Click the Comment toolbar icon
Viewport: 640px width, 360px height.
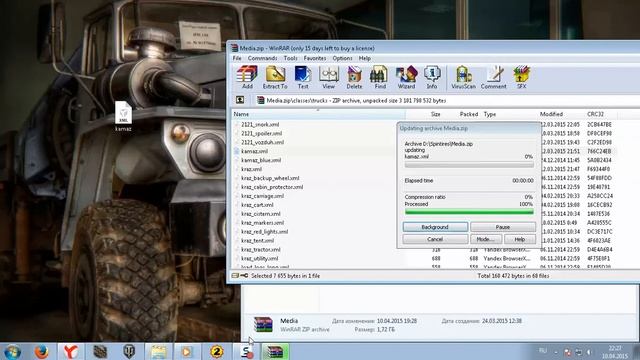tap(493, 77)
